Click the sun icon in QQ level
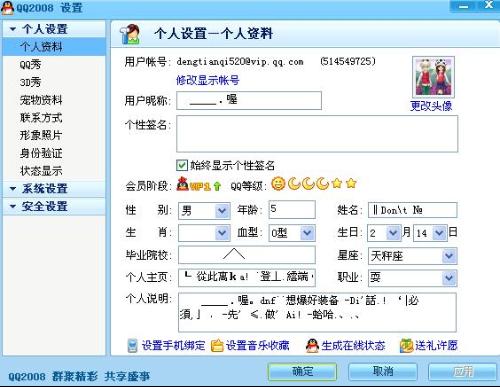Viewport: 500px width, 387px height. (x=278, y=183)
